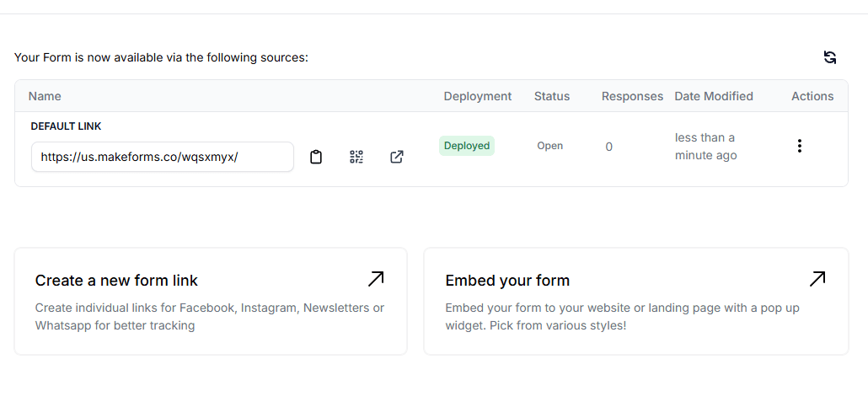Image resolution: width=868 pixels, height=402 pixels.
Task: Click the Open status label
Action: point(549,146)
